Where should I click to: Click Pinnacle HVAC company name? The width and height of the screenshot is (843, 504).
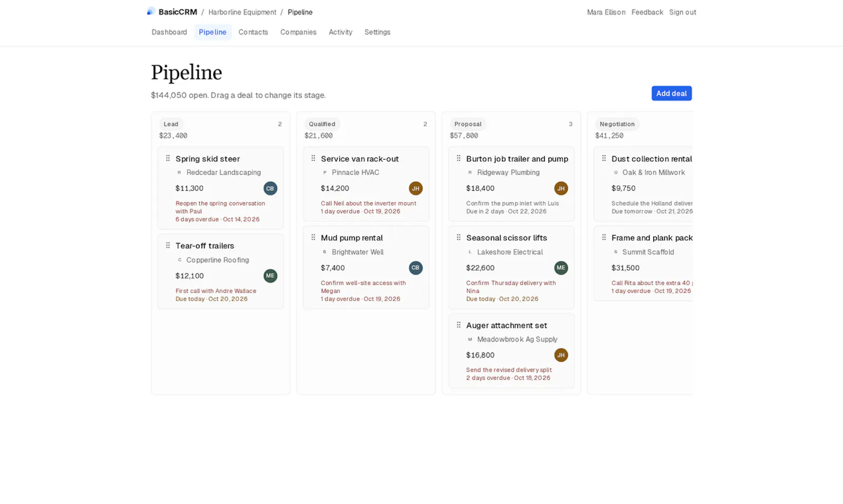(356, 172)
